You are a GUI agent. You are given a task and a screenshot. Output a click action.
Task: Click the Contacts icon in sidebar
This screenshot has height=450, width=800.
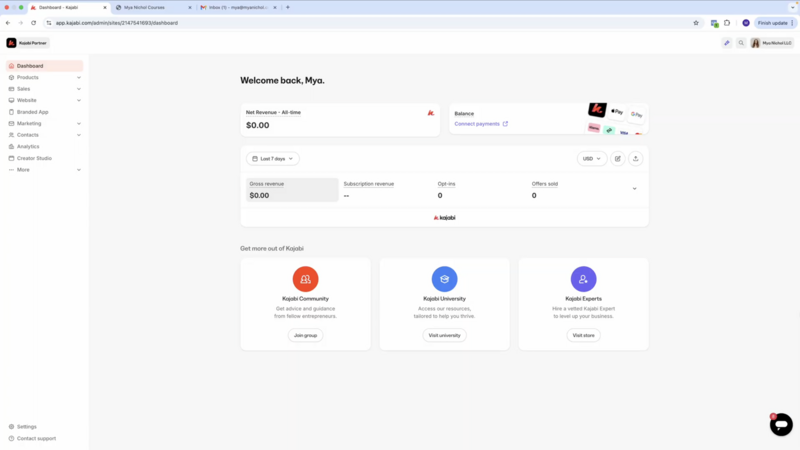(x=11, y=135)
